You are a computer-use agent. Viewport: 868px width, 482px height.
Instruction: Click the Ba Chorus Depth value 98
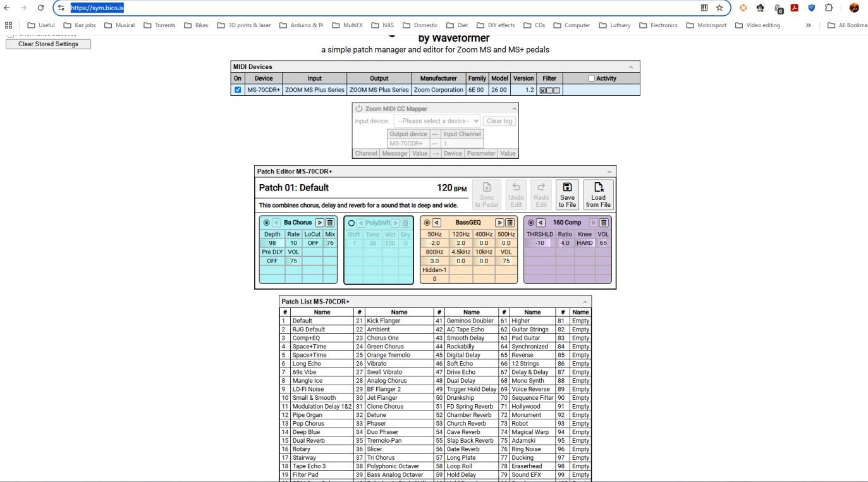(x=272, y=243)
